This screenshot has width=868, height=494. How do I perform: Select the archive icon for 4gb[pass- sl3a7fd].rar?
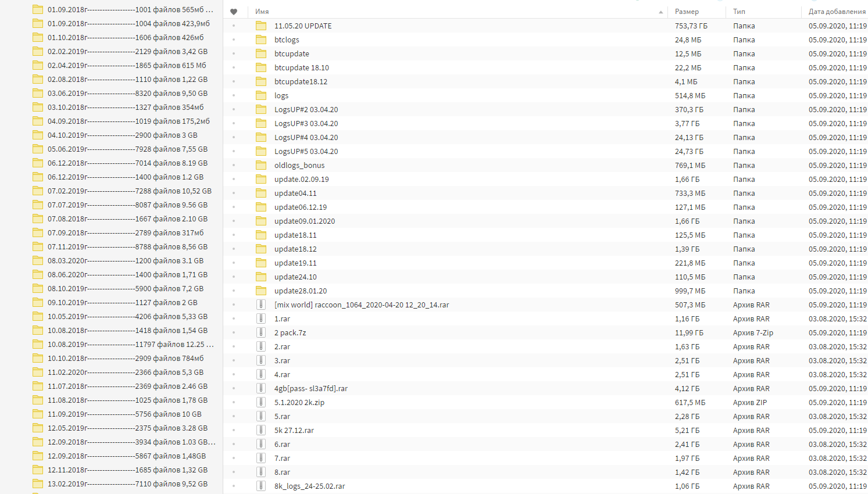(262, 388)
